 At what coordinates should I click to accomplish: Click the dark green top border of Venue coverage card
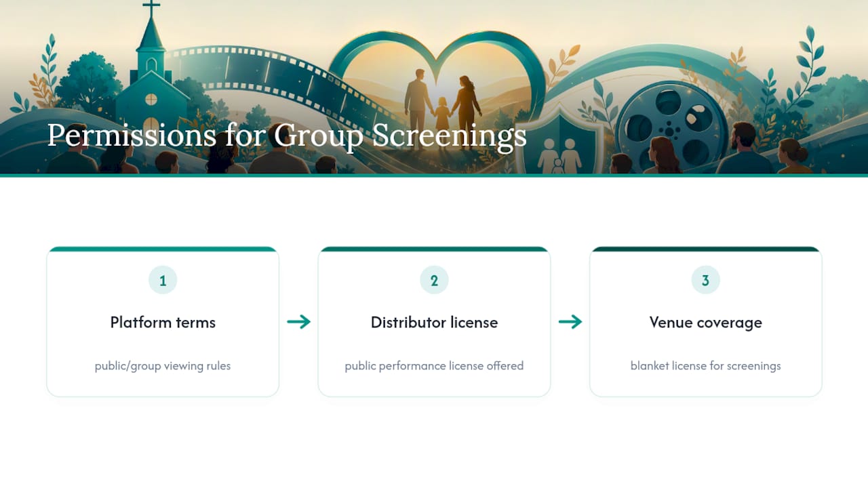point(705,249)
